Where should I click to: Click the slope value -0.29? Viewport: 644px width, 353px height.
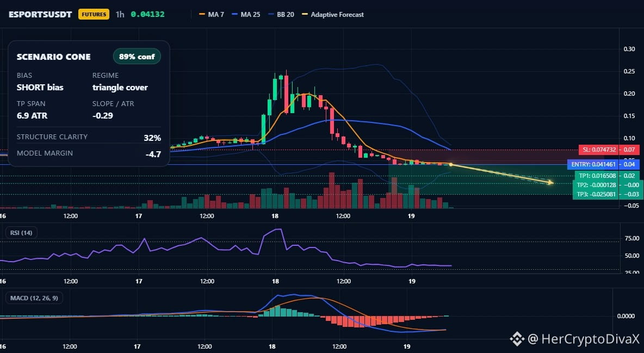(x=103, y=115)
